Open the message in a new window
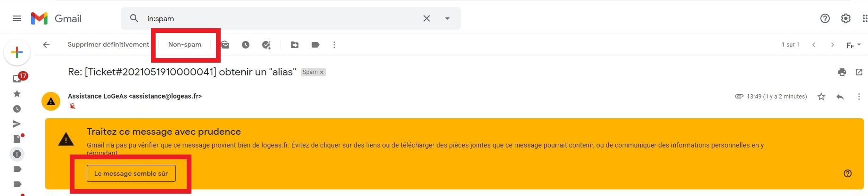This screenshot has width=868, height=196. 859,72
